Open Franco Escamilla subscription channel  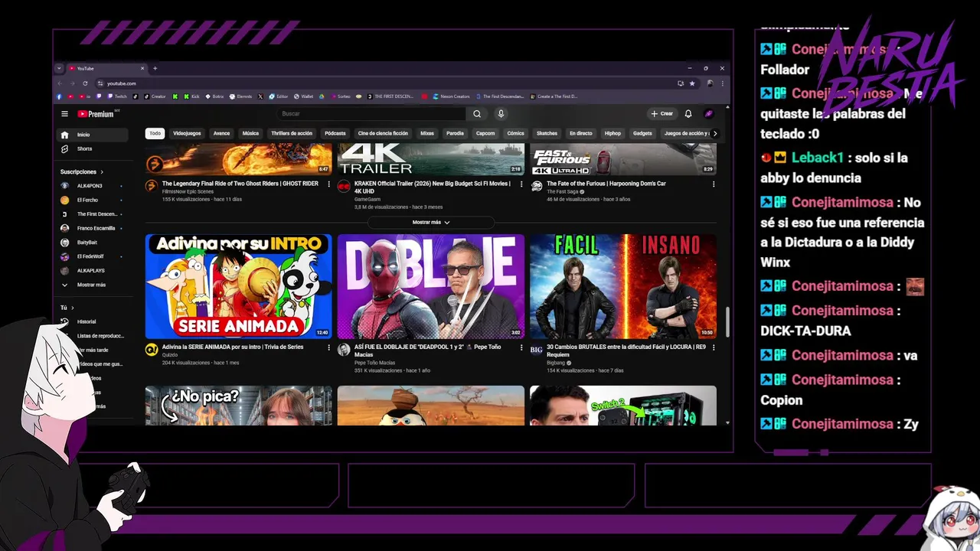[x=93, y=228]
